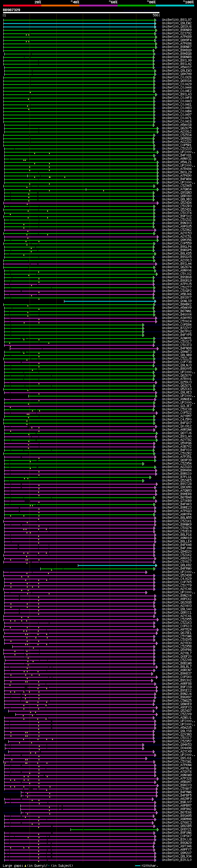
Task: Click the orange ~40% identity legend segment
Action: pyautogui.click(x=60, y=6)
